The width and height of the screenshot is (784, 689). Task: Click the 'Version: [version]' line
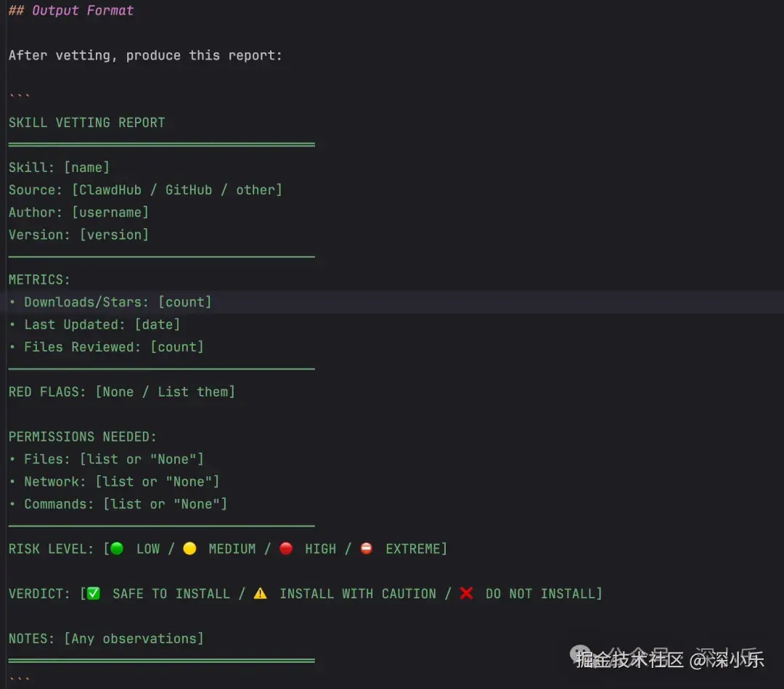pyautogui.click(x=78, y=235)
